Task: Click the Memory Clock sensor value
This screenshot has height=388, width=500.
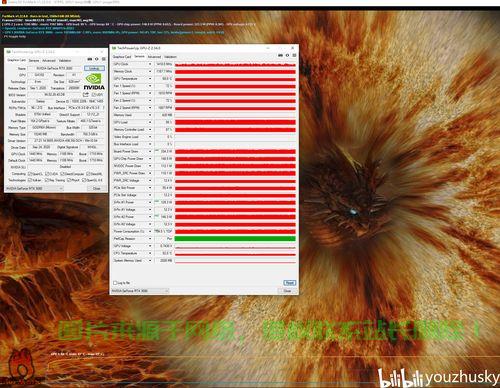Action: click(163, 71)
